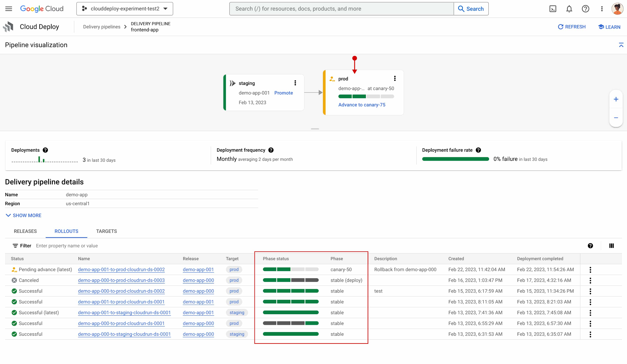This screenshot has height=364, width=627.
Task: Open rollout demo-app-001-to-staging-cloudrun-ds-0001
Action: (124, 313)
